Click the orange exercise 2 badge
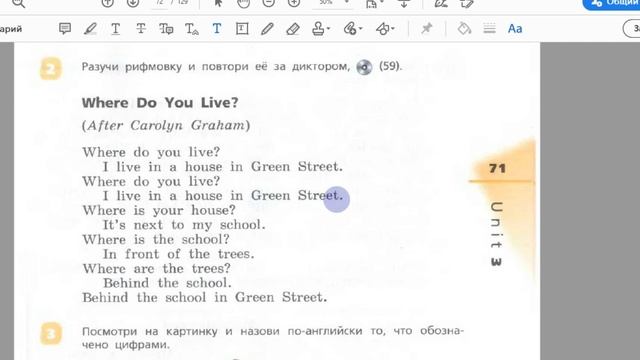The width and height of the screenshot is (640, 360). point(51,69)
